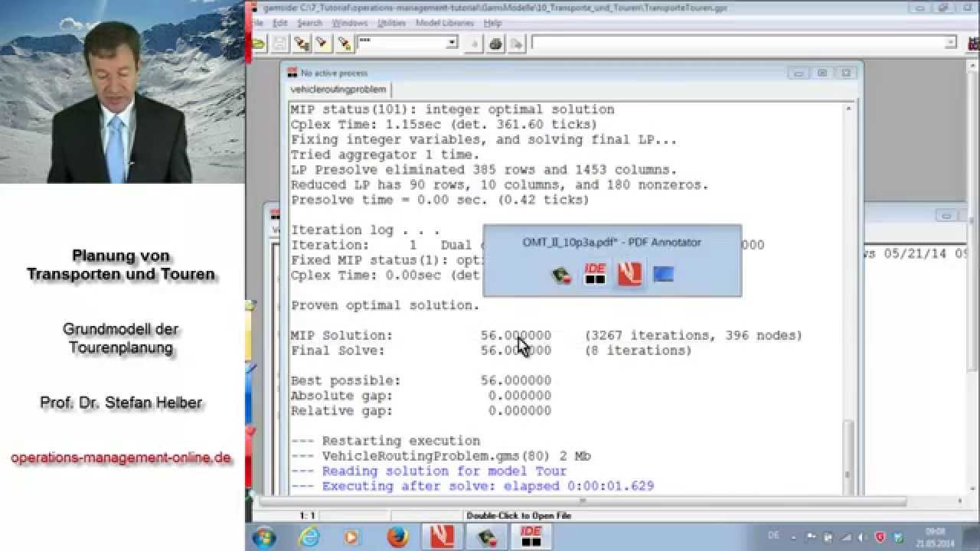Click the volume speaker tray icon

point(864,537)
